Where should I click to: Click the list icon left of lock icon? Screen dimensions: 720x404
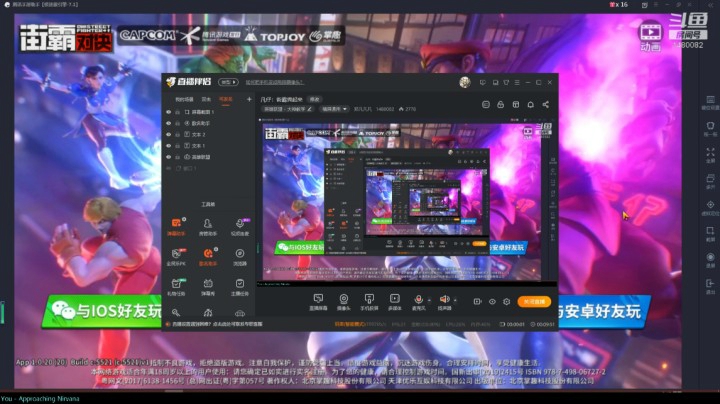(486, 105)
